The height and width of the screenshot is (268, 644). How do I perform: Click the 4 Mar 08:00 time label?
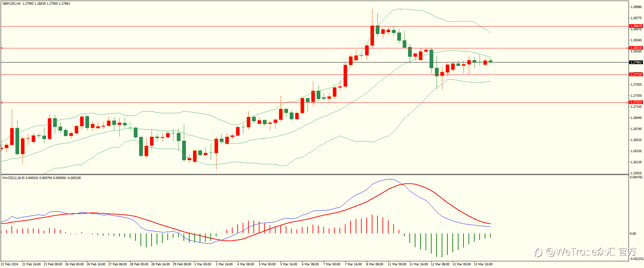[x=246, y=264]
